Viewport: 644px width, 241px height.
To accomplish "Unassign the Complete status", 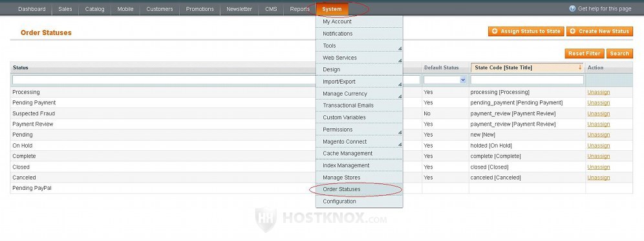I will [x=598, y=156].
